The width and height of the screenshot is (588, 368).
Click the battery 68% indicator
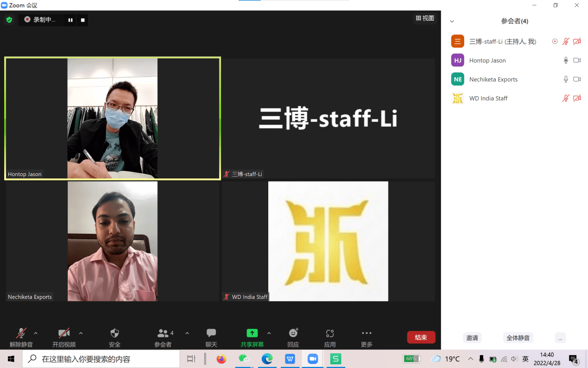tap(412, 359)
